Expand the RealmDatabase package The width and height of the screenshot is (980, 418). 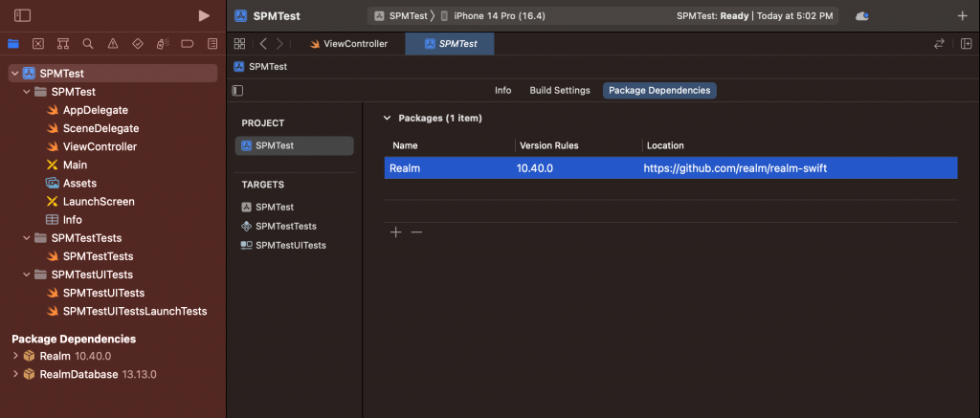pos(15,374)
